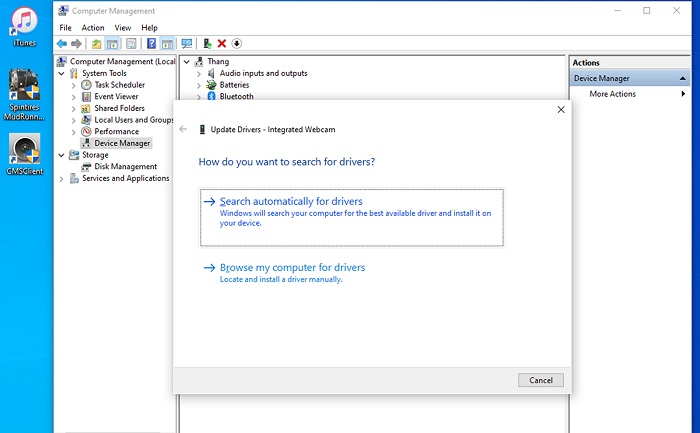Open More Actions in Actions pane
Screen dimensions: 700x433
[x=612, y=94]
